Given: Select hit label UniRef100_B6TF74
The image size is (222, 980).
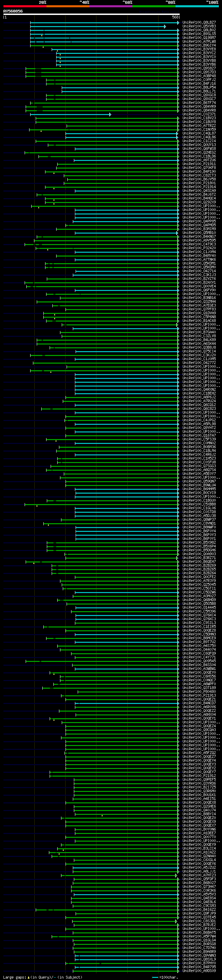Looking at the screenshot, I should point(199,103).
